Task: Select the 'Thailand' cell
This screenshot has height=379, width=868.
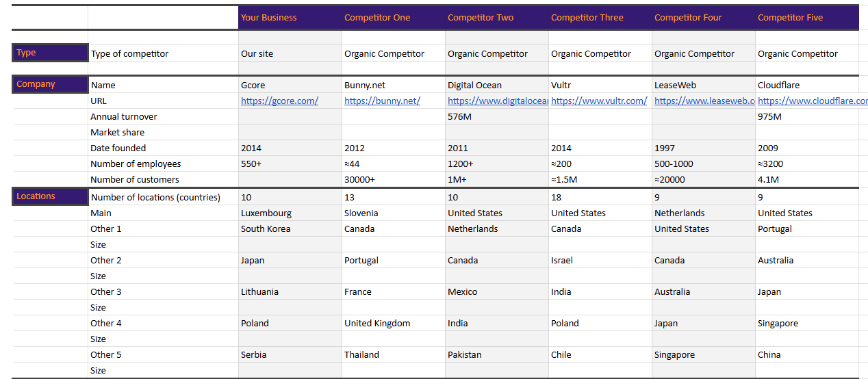Action: (x=394, y=355)
